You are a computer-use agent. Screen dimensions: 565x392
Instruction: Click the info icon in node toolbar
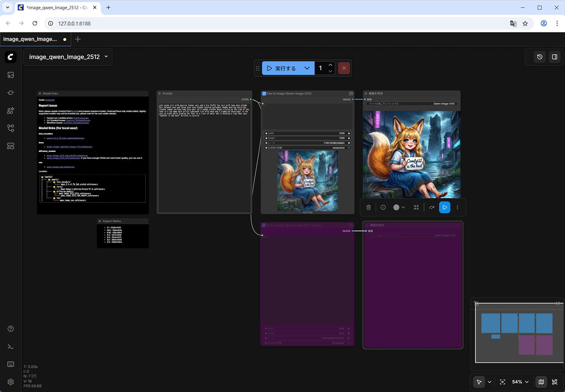pyautogui.click(x=383, y=207)
